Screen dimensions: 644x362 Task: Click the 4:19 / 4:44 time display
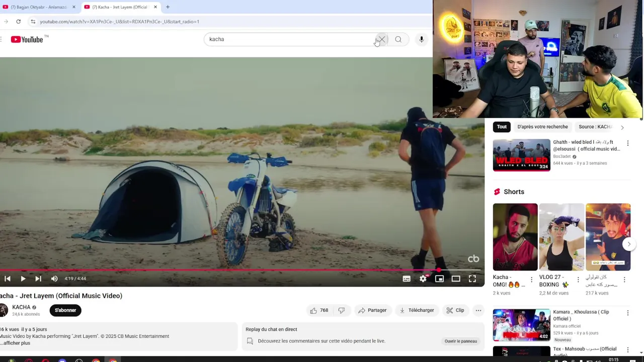[75, 279]
